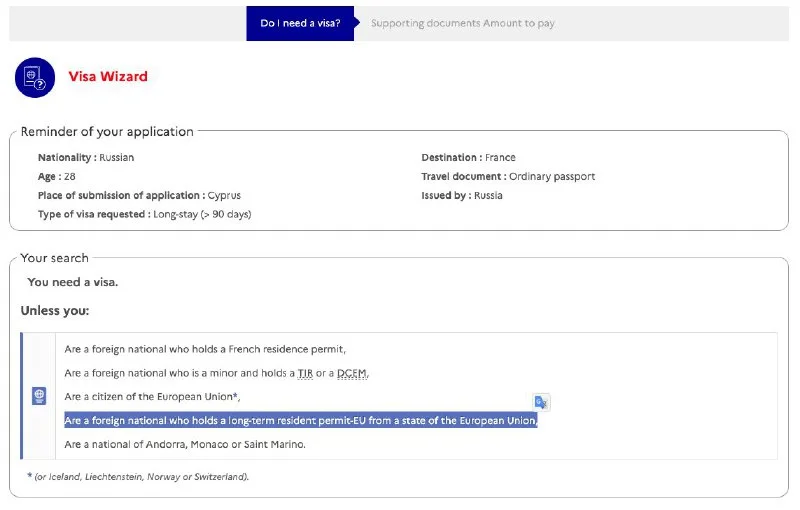Click the Iceland, Liechtenstein, Norway footnote
The height and width of the screenshot is (510, 800).
[138, 476]
